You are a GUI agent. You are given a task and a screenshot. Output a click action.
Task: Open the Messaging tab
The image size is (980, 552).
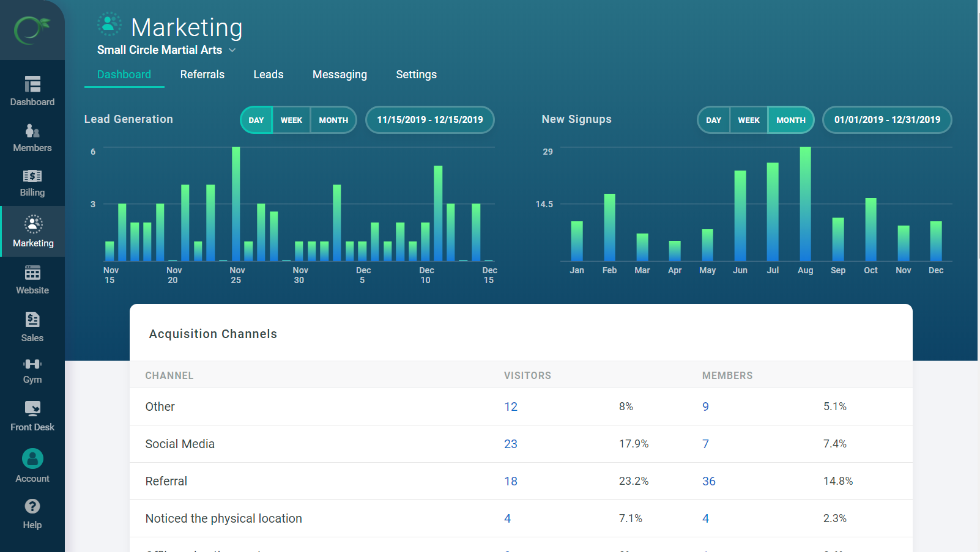click(x=340, y=75)
